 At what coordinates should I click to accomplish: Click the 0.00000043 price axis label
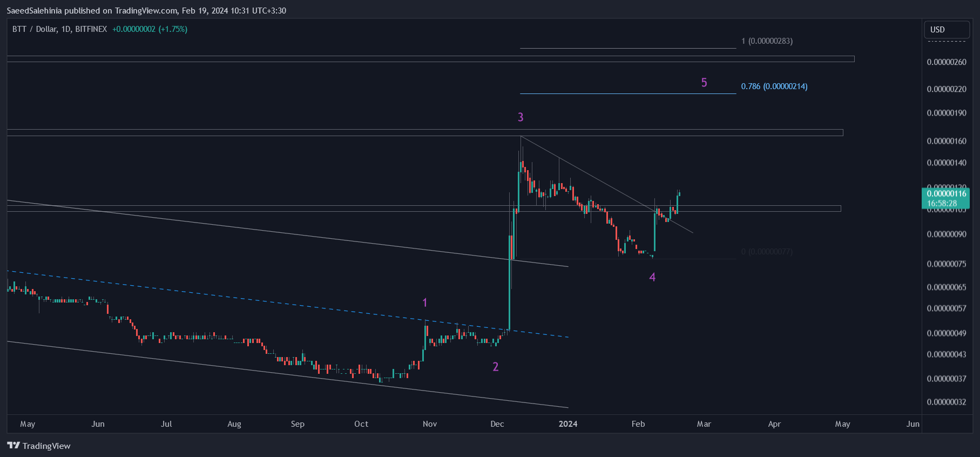pyautogui.click(x=947, y=354)
